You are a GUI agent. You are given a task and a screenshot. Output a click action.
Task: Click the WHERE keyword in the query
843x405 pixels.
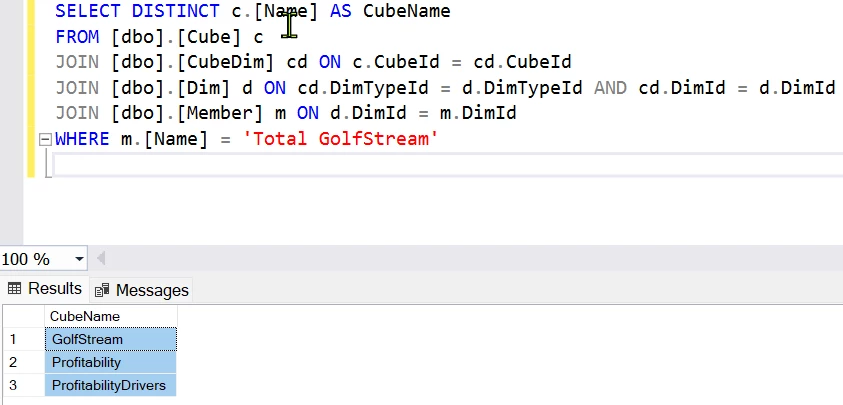[x=82, y=139]
